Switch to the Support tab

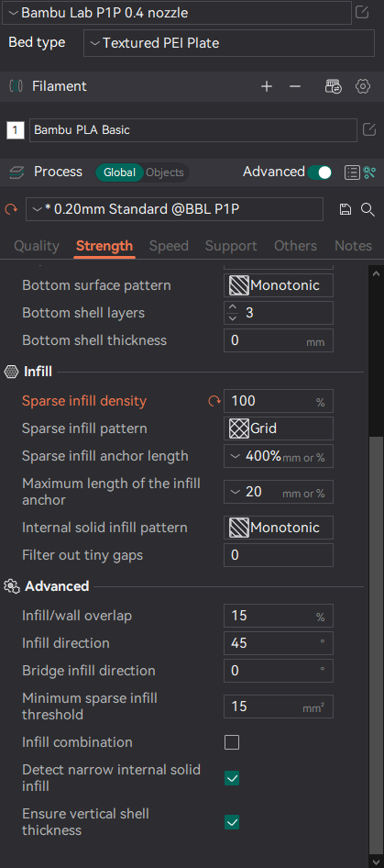click(231, 246)
